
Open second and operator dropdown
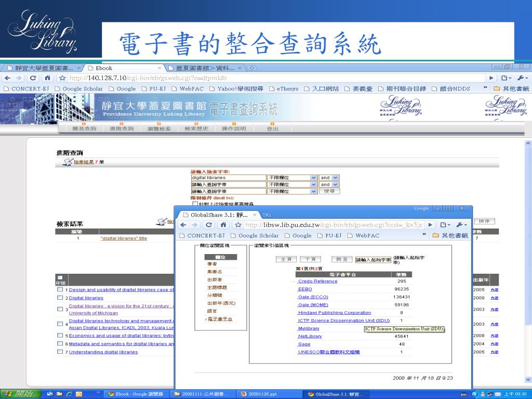pyautogui.click(x=329, y=184)
